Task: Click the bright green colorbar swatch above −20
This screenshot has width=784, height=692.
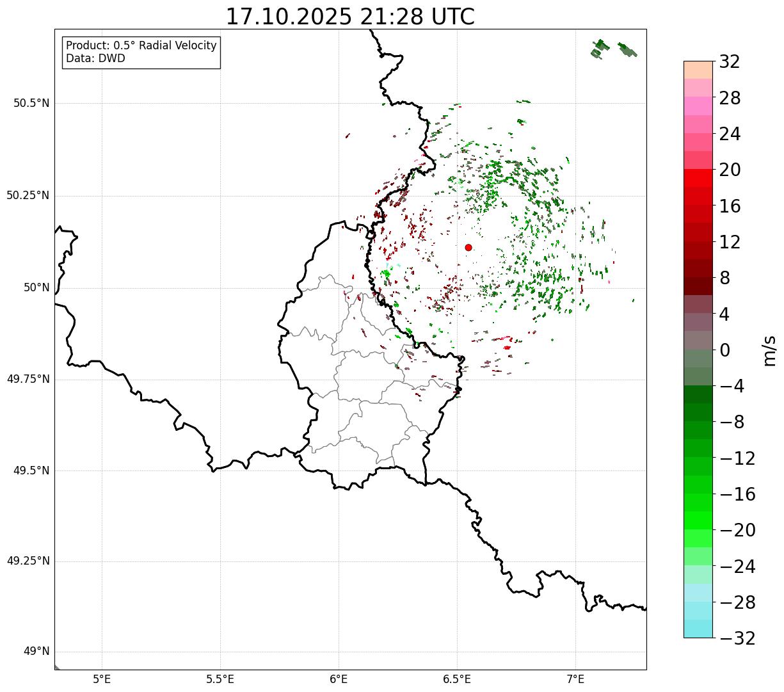Action: click(698, 520)
